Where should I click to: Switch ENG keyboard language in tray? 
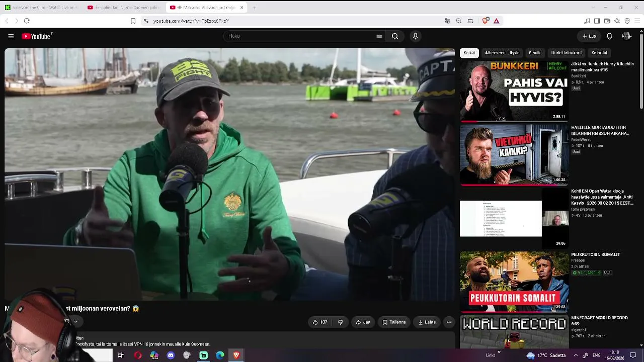pos(598,355)
